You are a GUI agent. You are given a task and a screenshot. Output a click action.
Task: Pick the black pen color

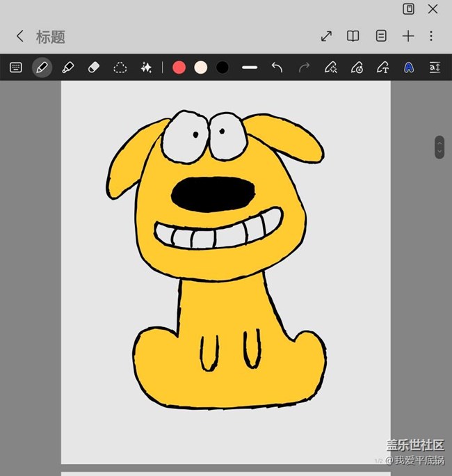223,68
